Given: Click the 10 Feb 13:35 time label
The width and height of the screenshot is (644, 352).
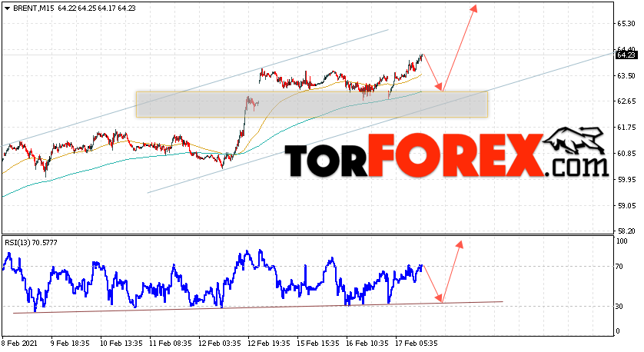Looking at the screenshot, I should click(121, 343).
